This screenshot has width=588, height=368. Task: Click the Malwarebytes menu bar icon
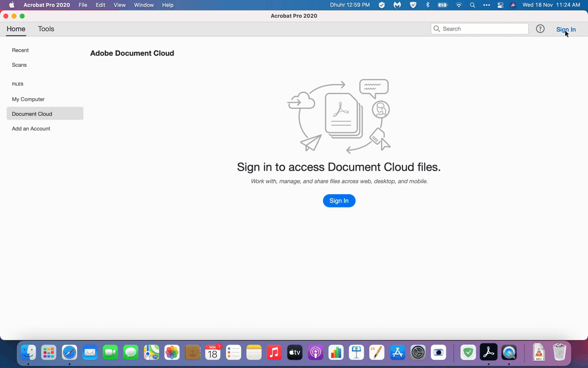click(x=397, y=5)
